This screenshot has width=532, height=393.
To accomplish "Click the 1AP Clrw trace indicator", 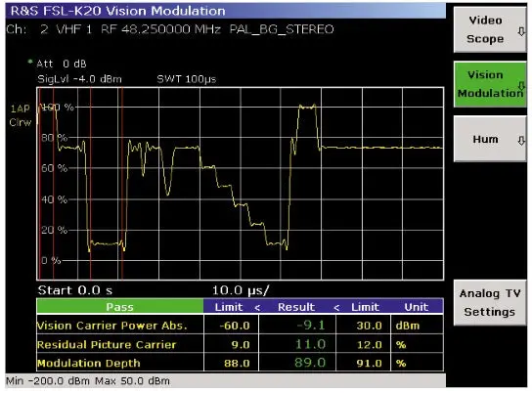I will [20, 115].
